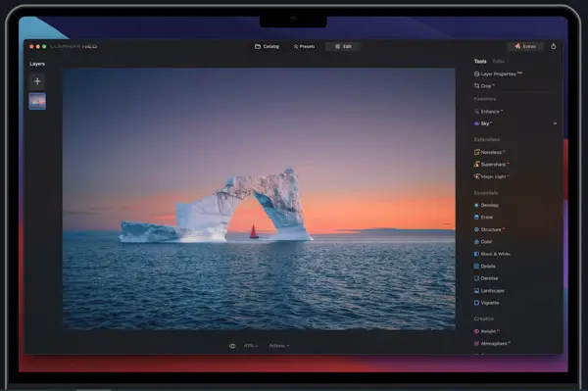The width and height of the screenshot is (588, 391).
Task: Click the iceberg photo in the canvas
Action: [x=259, y=199]
